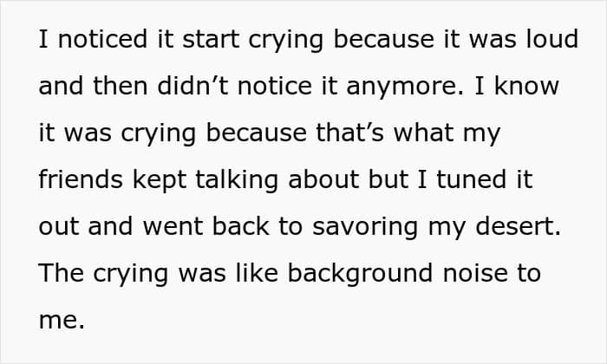Click the word "savoring" in the text
This screenshot has height=364, width=607.
pos(365,226)
